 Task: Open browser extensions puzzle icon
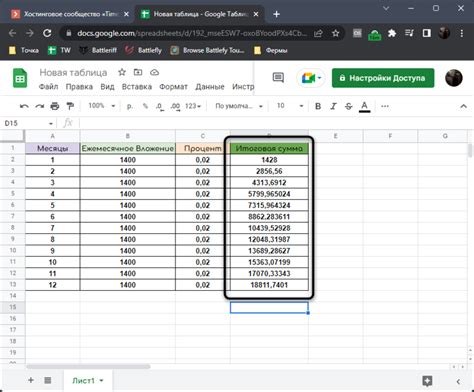point(392,33)
